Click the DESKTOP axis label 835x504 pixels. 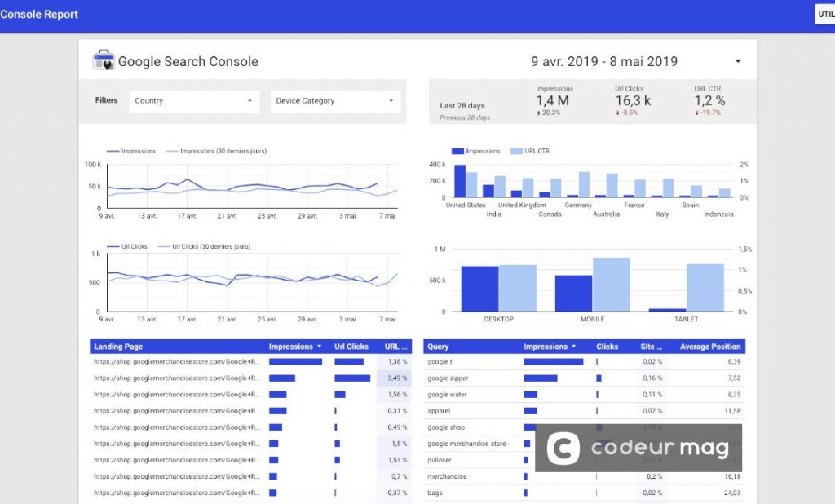point(498,319)
